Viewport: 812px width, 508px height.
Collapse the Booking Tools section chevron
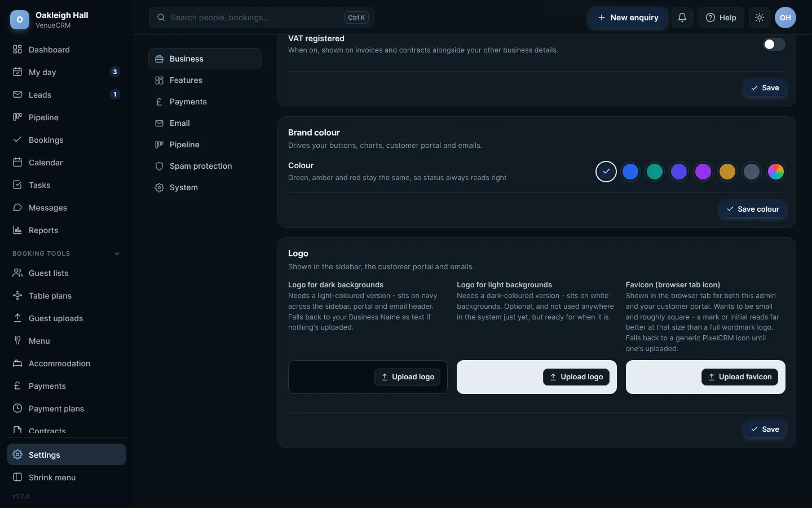(117, 253)
